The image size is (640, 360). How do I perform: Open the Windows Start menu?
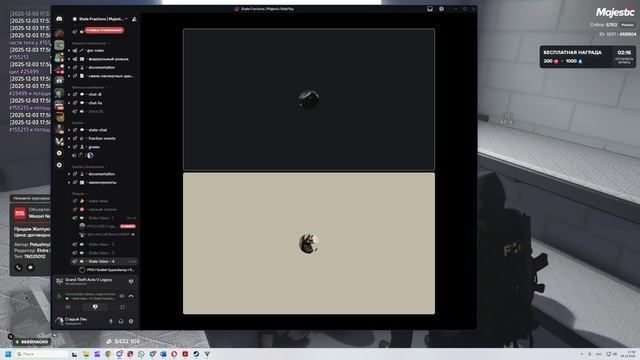coord(8,354)
